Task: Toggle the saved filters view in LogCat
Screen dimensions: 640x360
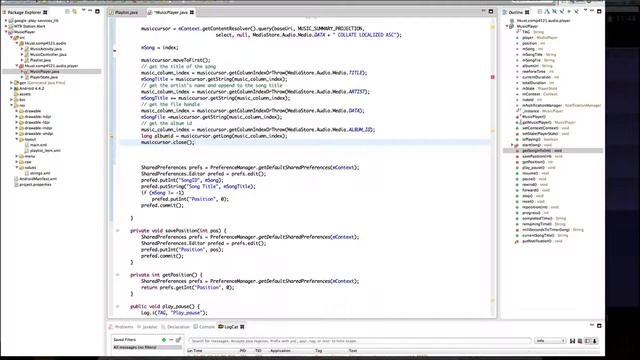Action: pos(587,341)
